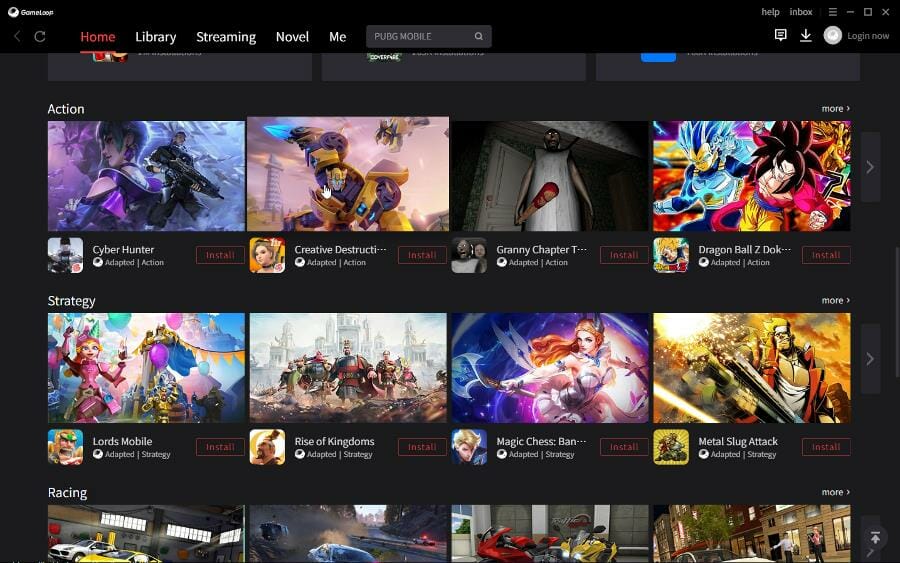Show next Action games with right chevron

pyautogui.click(x=870, y=167)
